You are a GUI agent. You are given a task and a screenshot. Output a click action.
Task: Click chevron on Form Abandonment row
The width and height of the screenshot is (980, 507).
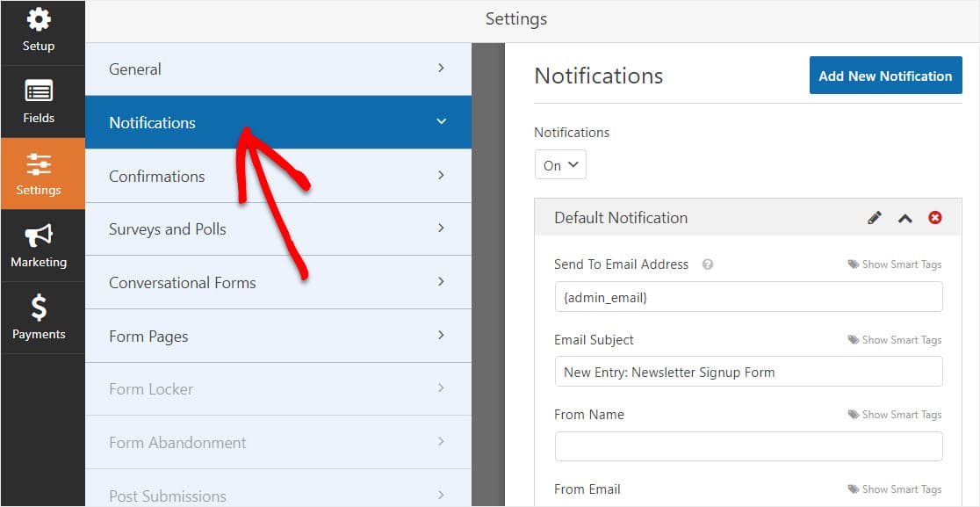[441, 441]
